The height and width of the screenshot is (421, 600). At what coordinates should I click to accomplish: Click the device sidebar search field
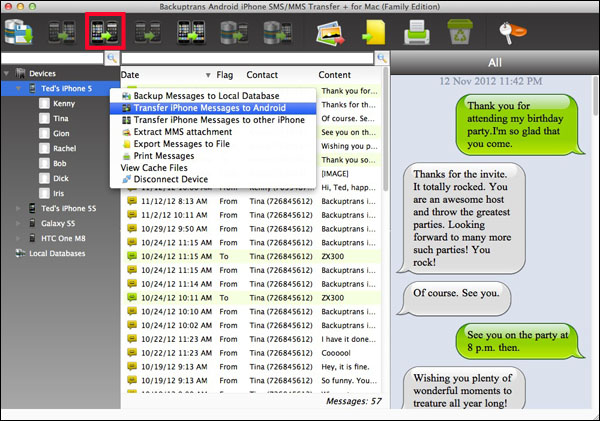click(x=52, y=58)
